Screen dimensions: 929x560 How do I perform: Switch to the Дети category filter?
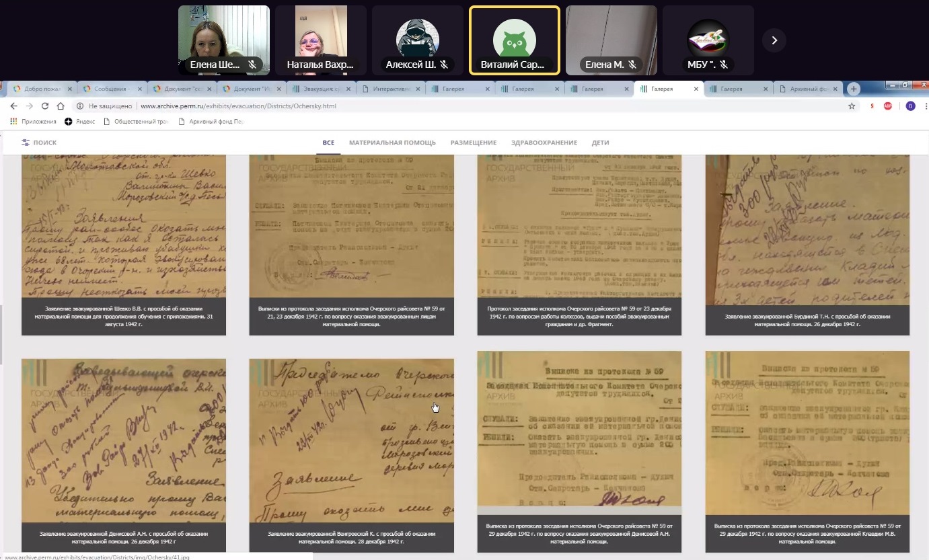[x=600, y=143]
